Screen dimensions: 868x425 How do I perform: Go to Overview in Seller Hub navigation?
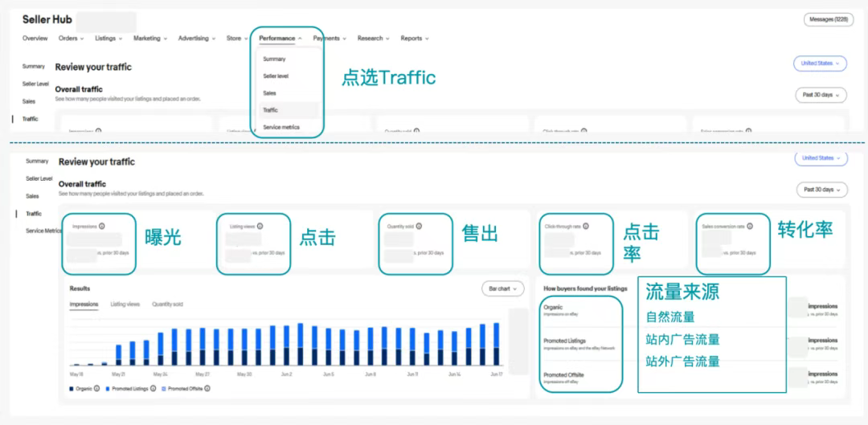coord(35,39)
